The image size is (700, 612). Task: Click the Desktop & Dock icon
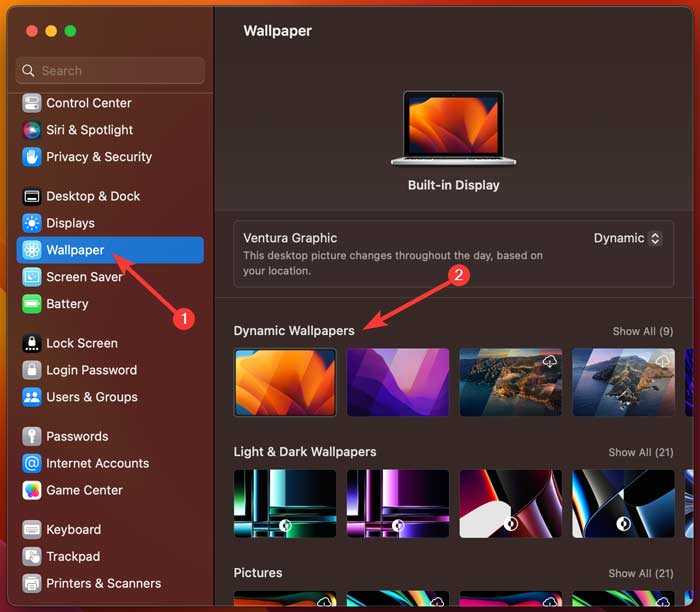tap(32, 196)
